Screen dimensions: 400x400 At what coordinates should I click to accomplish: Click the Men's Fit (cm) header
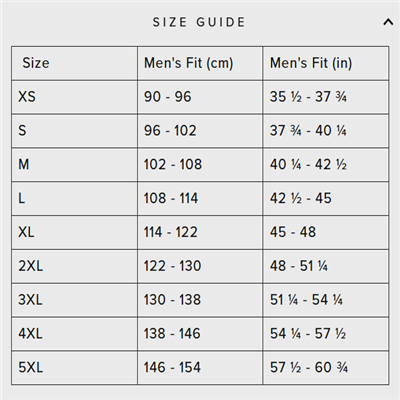click(x=200, y=63)
